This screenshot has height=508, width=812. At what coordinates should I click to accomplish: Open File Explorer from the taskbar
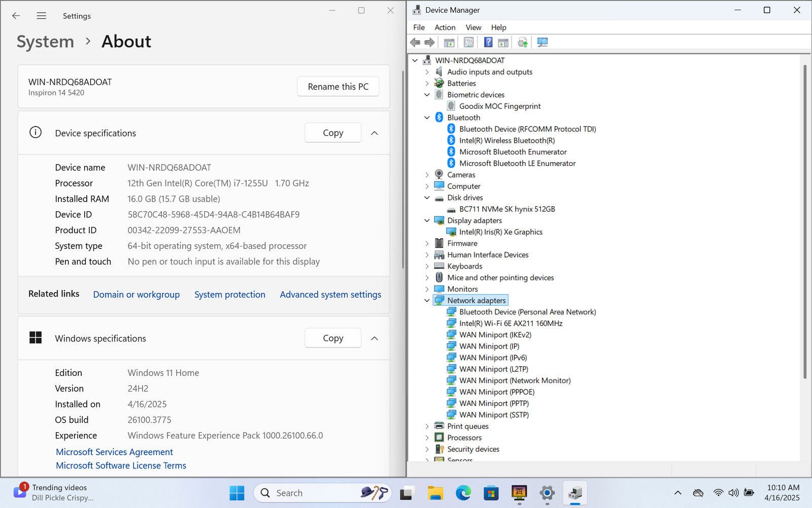point(435,493)
